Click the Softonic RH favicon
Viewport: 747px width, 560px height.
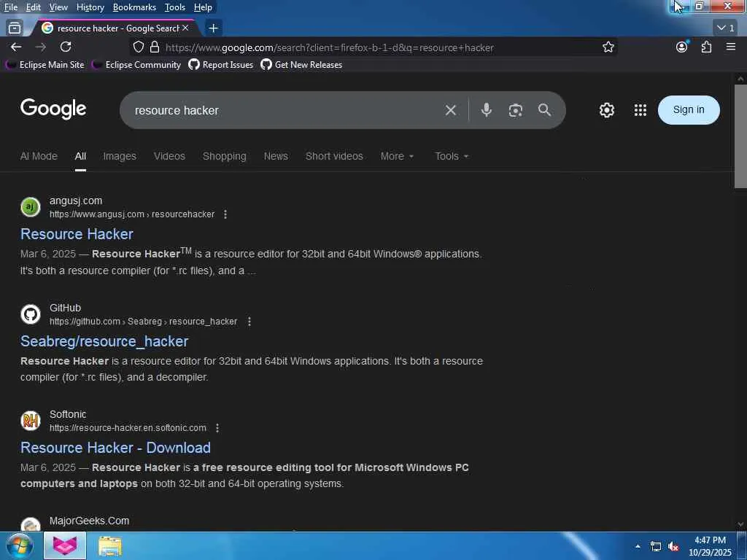(x=31, y=421)
